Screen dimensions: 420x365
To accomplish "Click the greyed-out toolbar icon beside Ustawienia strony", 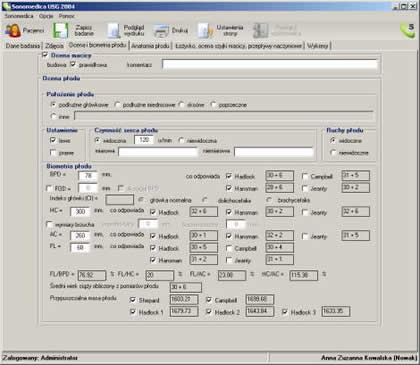I will point(260,30).
